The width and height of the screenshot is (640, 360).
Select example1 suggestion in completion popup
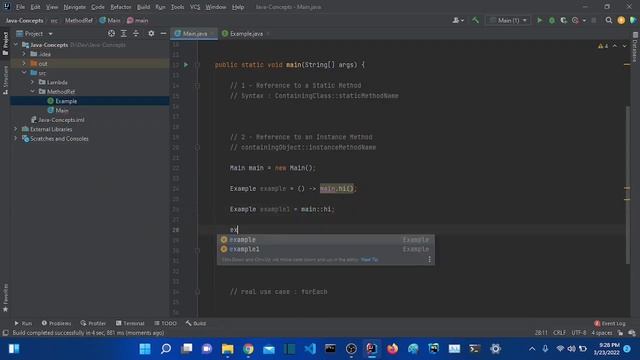pos(325,249)
